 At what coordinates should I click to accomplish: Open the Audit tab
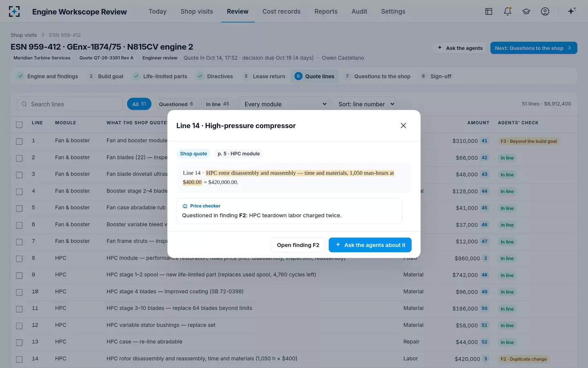click(x=359, y=11)
